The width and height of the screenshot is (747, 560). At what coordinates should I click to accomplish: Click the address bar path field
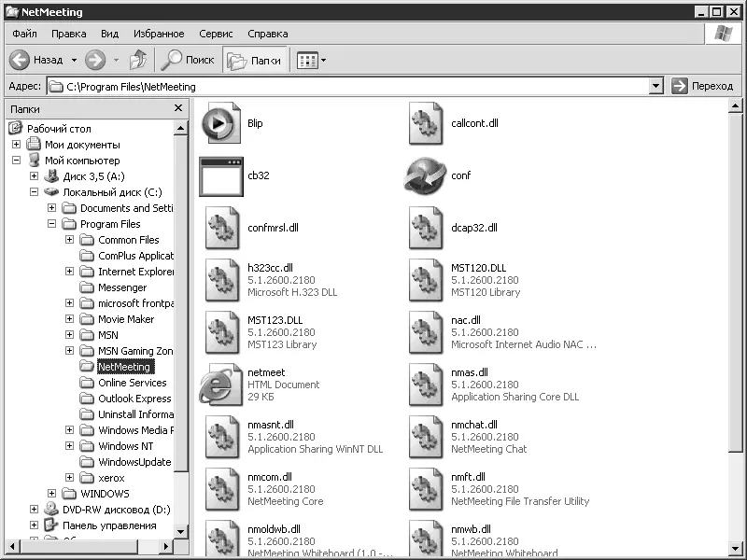355,86
